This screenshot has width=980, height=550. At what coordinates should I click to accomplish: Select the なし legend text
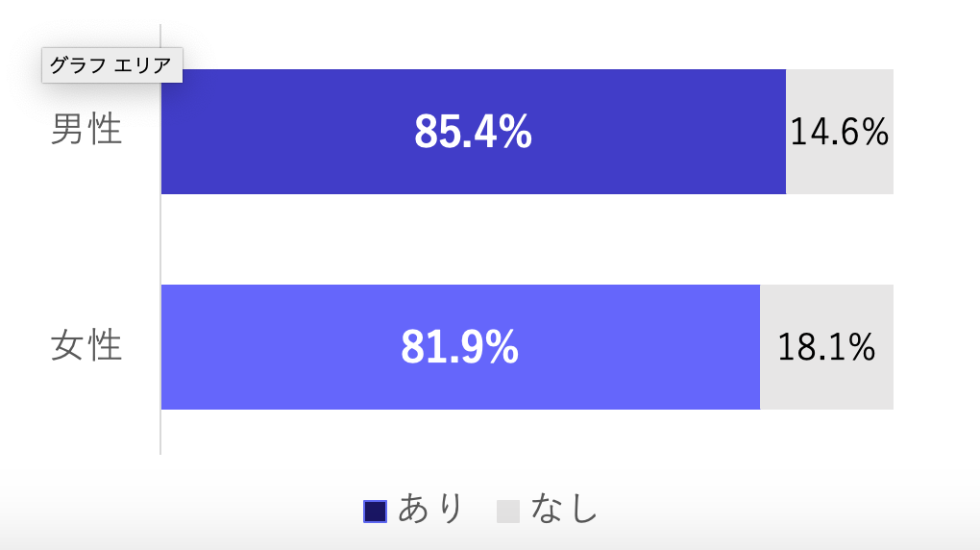[564, 508]
